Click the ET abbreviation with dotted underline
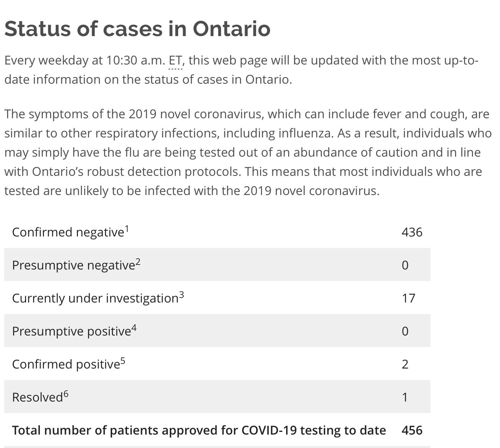Screen dimensions: 500x448 click(x=175, y=61)
